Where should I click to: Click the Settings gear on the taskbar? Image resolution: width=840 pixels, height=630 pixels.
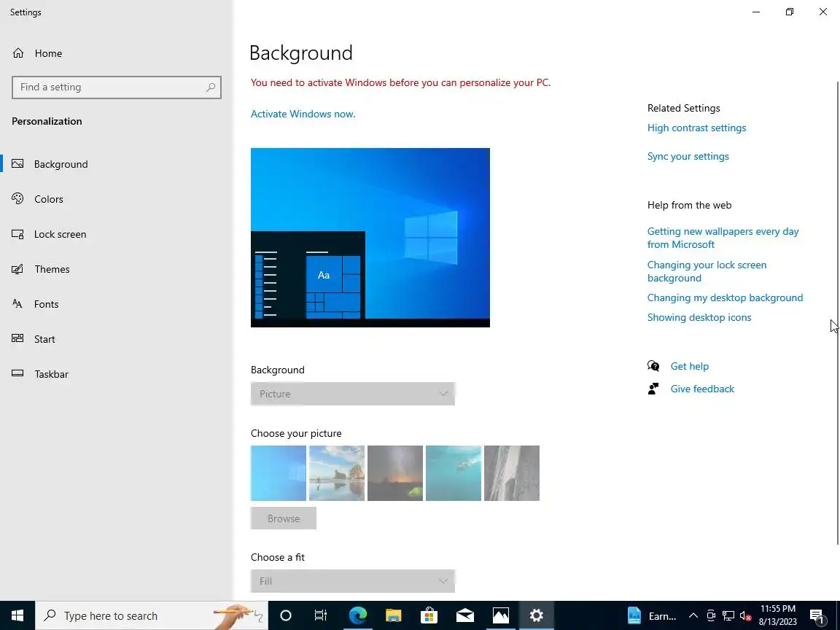536,615
